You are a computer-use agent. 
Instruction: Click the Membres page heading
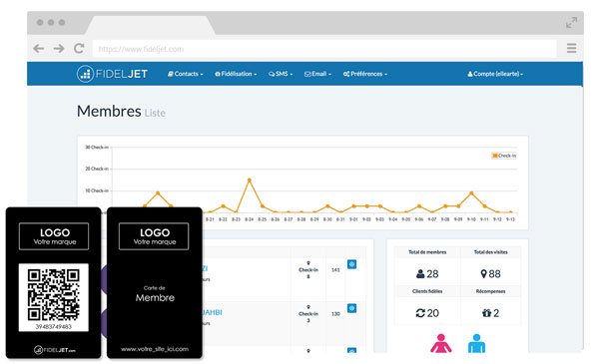coord(109,112)
